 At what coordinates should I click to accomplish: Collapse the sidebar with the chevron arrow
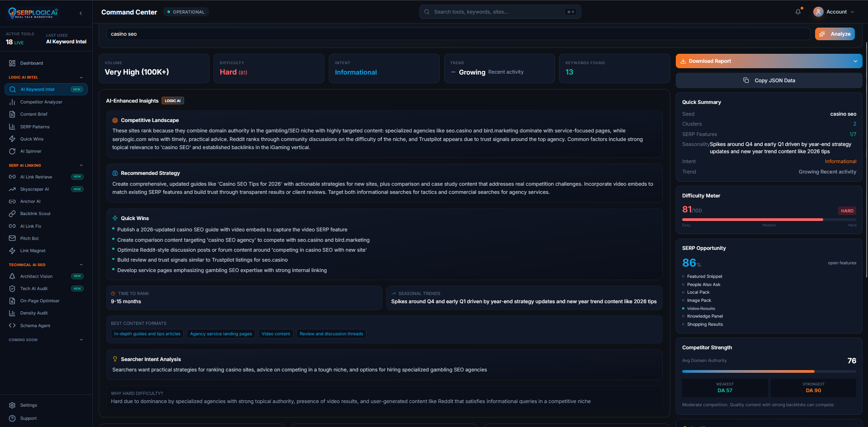click(81, 13)
